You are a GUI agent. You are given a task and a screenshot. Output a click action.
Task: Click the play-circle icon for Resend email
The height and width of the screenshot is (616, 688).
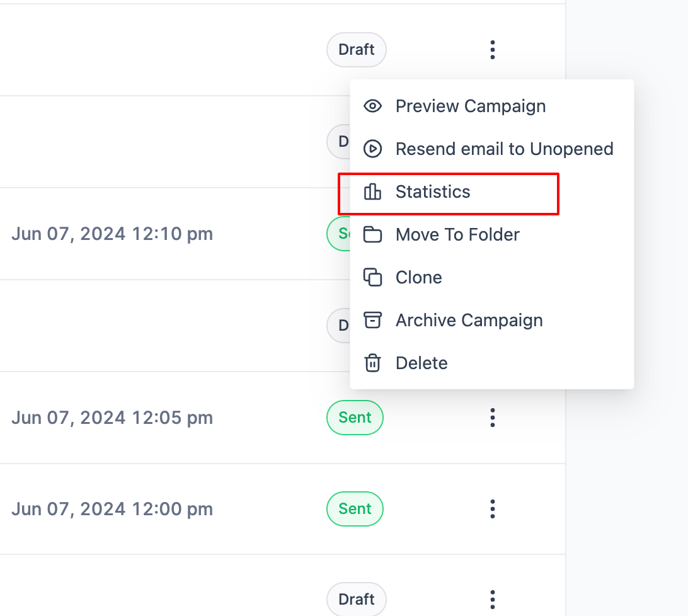tap(373, 149)
